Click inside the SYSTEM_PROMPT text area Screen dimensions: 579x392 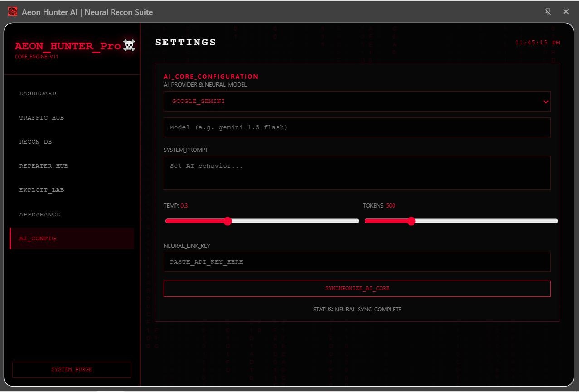coord(357,173)
